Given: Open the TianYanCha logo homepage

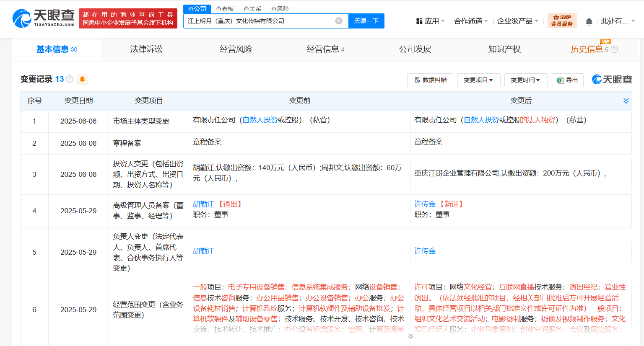Looking at the screenshot, I should coord(44,18).
